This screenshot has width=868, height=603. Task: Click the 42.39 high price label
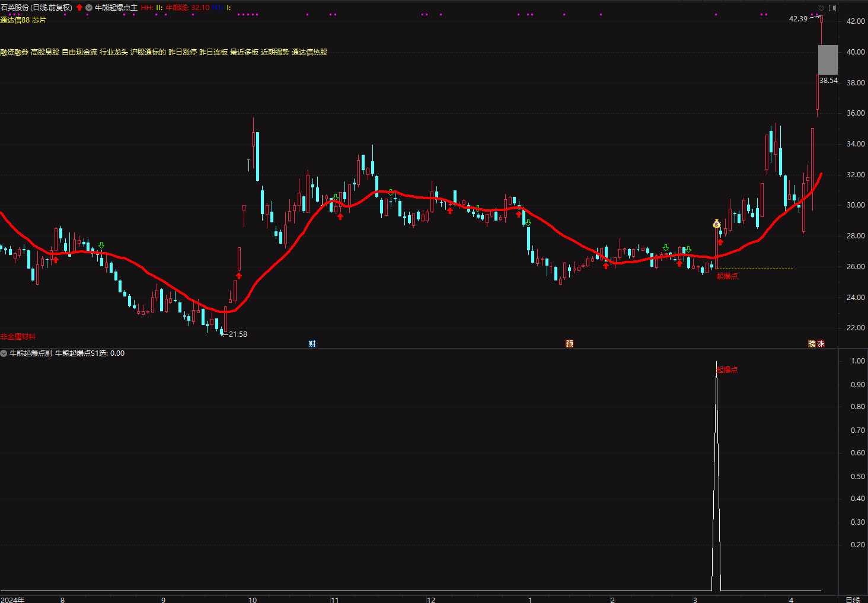[798, 19]
